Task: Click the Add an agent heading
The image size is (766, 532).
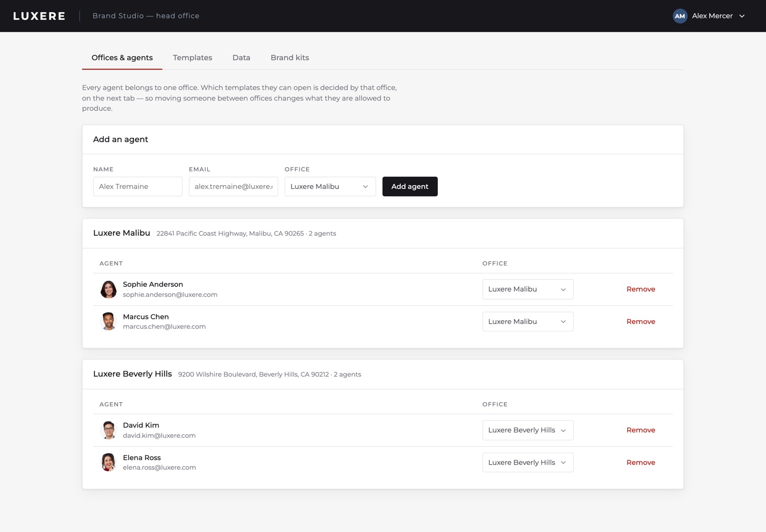Action: [x=121, y=139]
